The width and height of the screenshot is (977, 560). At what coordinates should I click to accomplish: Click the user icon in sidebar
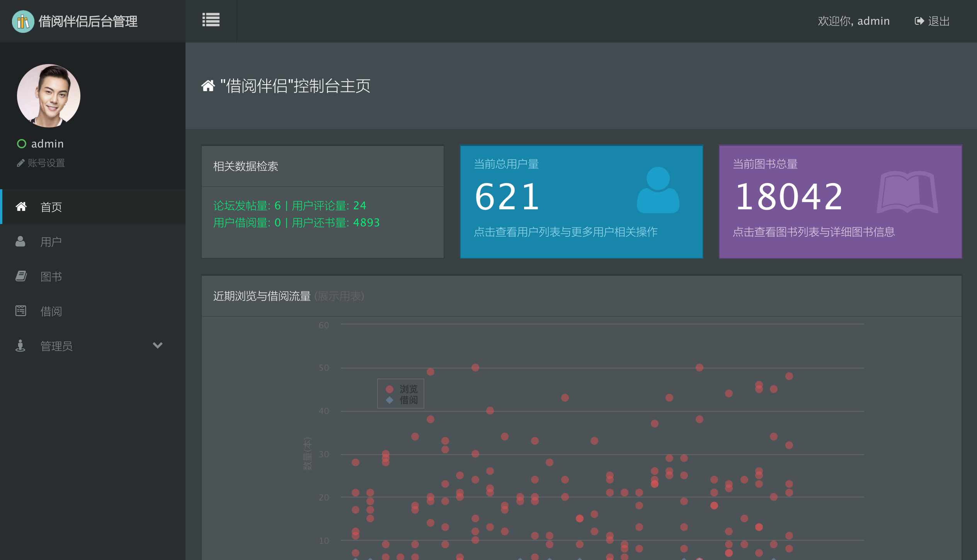[x=20, y=241]
